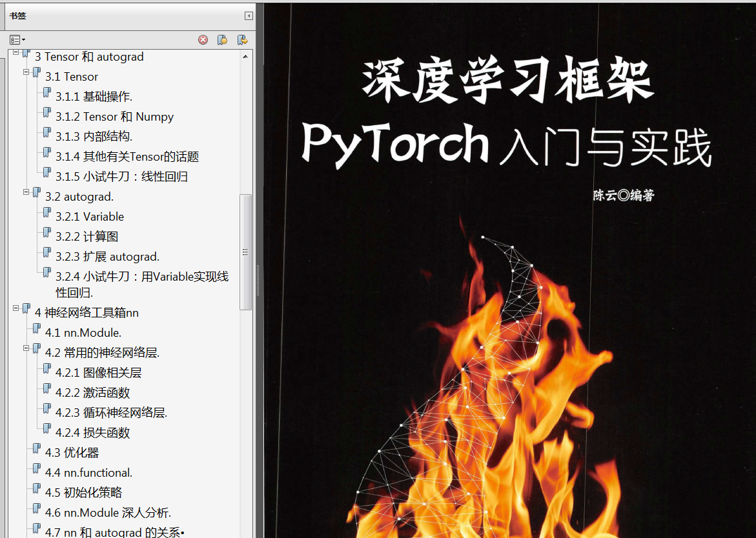756x538 pixels.
Task: Go to bookmark '4.1 nn.Module.'
Action: [x=83, y=333]
